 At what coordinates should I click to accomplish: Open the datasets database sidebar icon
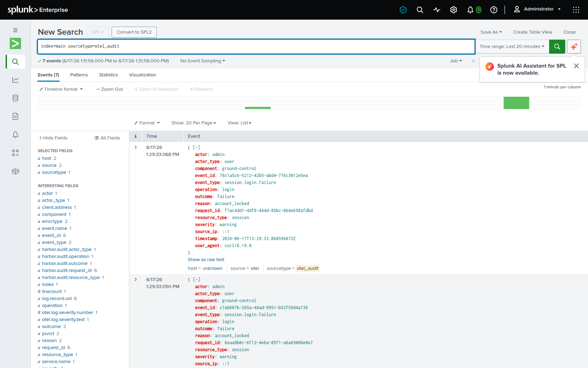click(15, 98)
